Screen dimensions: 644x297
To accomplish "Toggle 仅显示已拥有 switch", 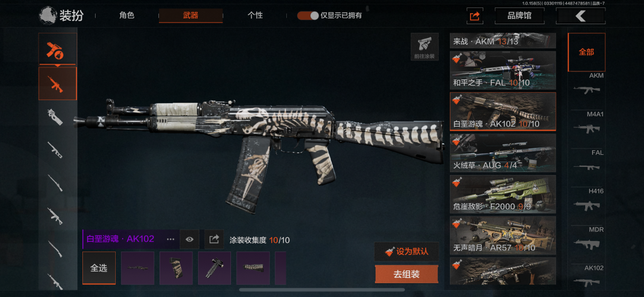I will [x=308, y=16].
